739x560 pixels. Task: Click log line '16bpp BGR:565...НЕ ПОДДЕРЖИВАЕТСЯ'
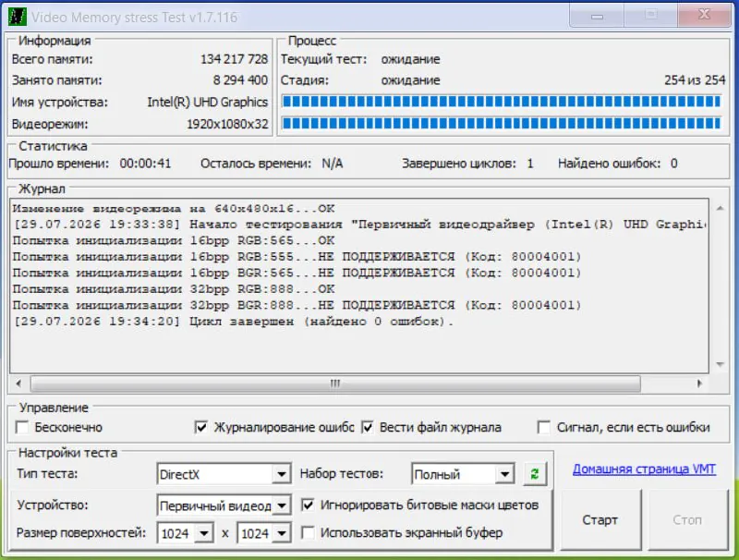pos(297,273)
